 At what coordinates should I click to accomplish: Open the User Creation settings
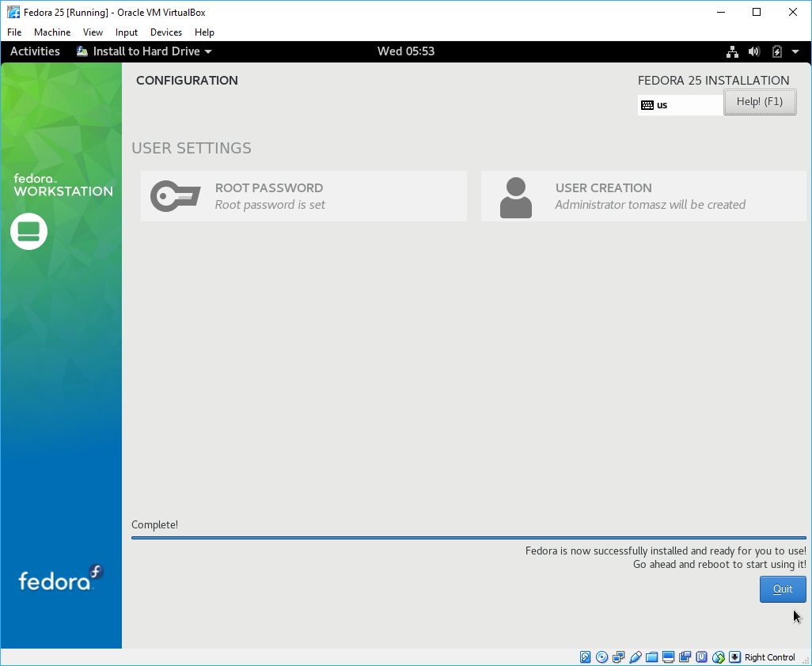pos(643,196)
